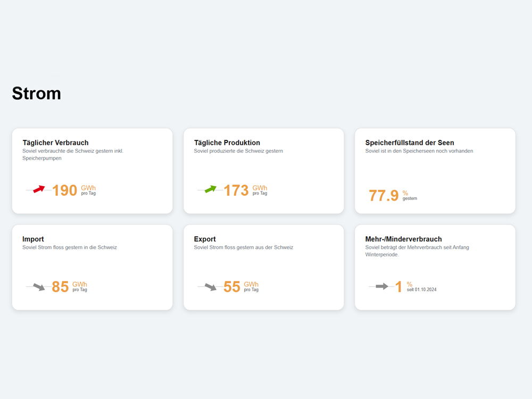Open the Täglicher Verbrauch card title
The image size is (532, 399).
pos(55,143)
